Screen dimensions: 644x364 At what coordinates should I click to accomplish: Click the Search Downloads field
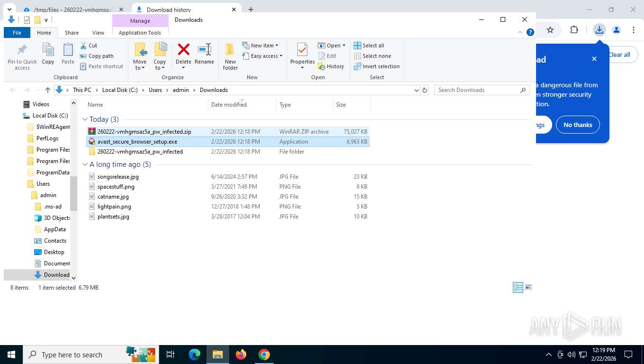482,90
